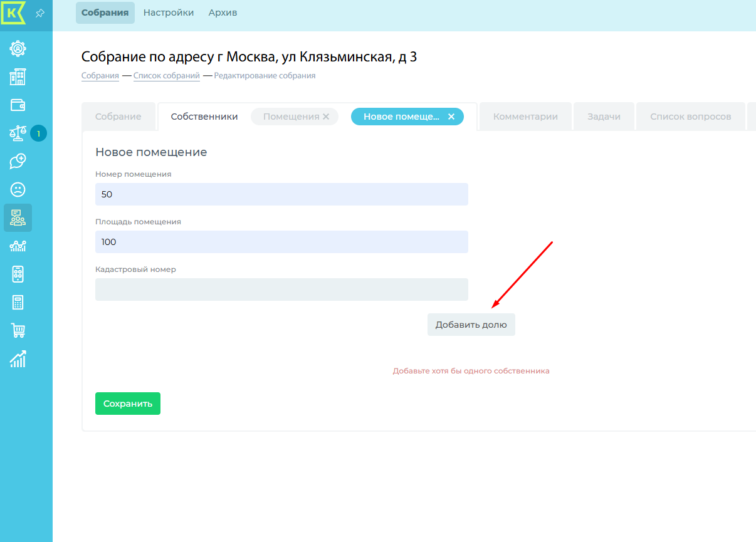Click the pin sidebar icon

coord(39,13)
